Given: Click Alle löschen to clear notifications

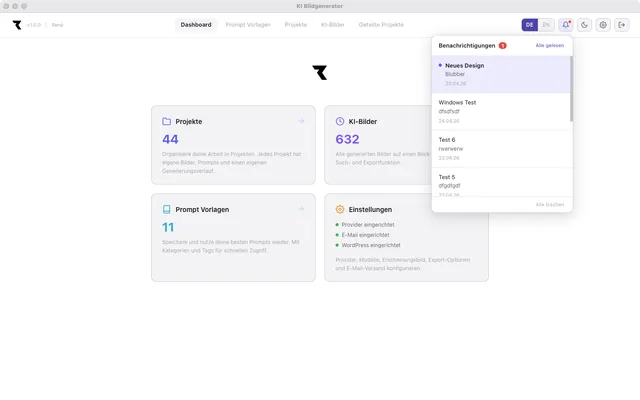Looking at the screenshot, I should 550,204.
